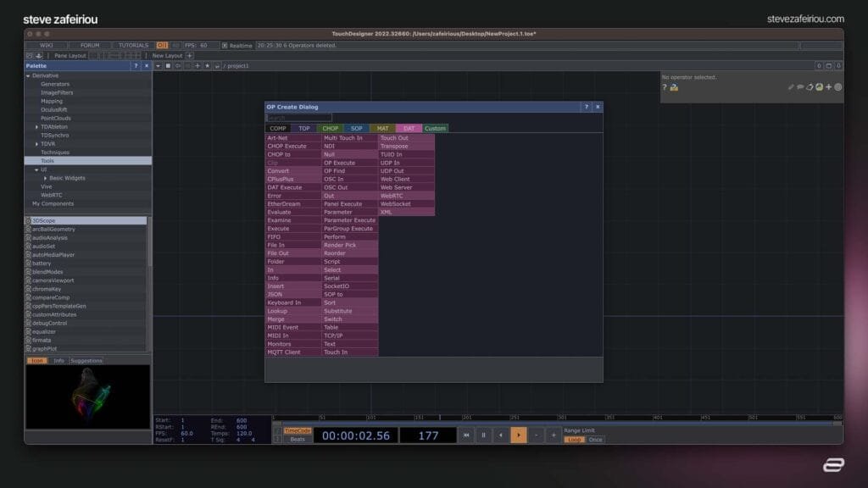
Task: Click the copy parameters icon
Action: click(810, 87)
